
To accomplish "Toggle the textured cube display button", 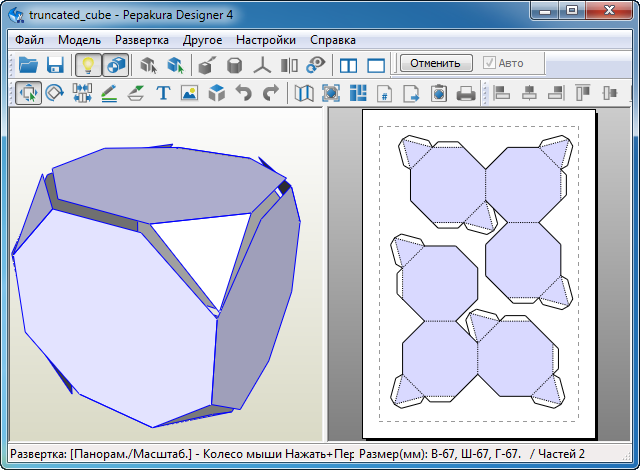I will click(x=115, y=65).
